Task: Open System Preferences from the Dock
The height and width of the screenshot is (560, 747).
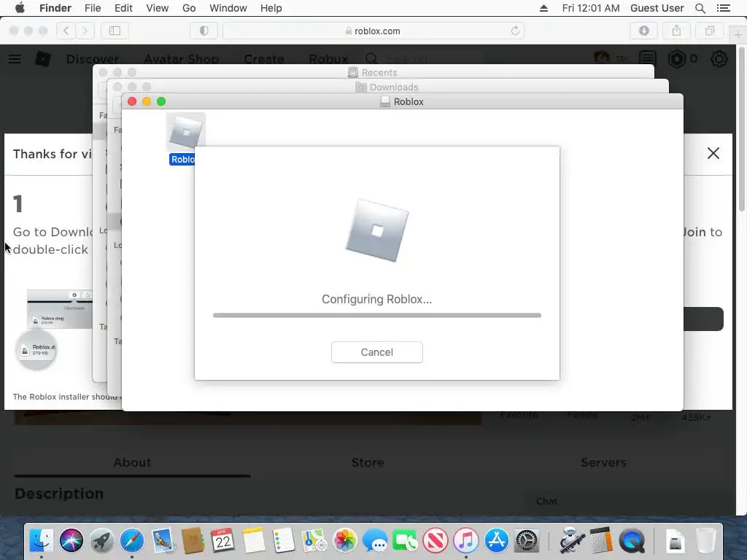Action: point(527,541)
